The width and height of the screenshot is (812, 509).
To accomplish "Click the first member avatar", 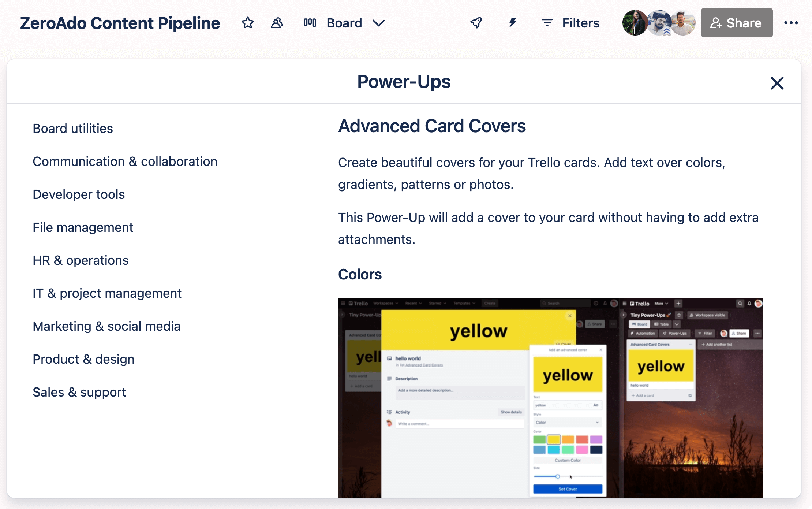I will (635, 23).
